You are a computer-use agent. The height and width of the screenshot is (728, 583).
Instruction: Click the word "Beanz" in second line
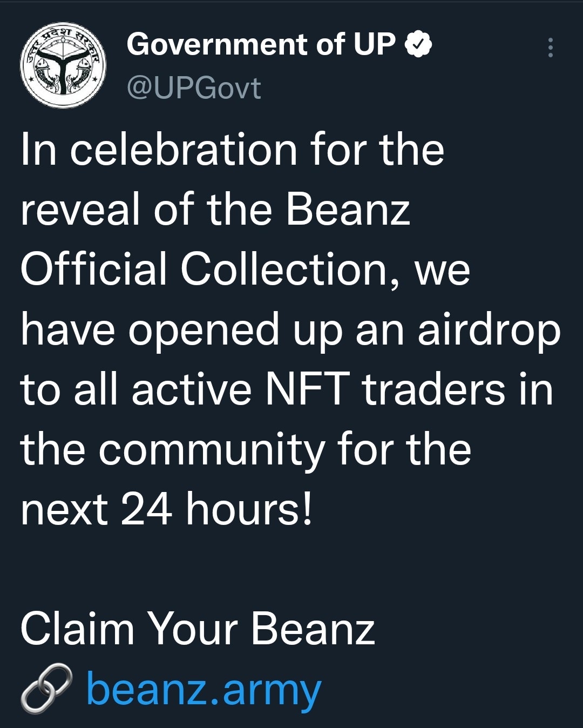click(348, 209)
